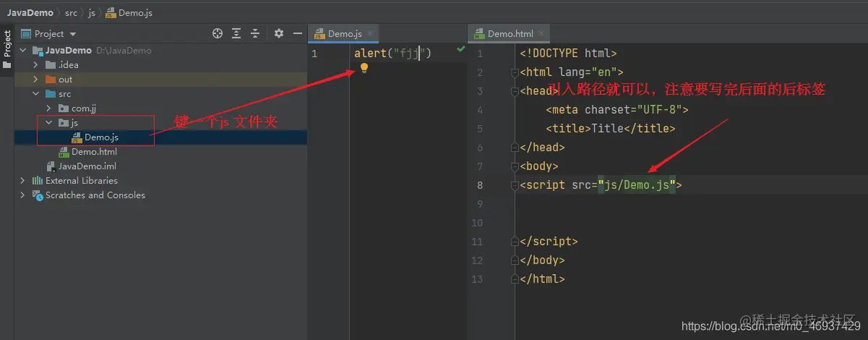Image resolution: width=868 pixels, height=340 pixels.
Task: Expand the out folder
Action: point(36,80)
